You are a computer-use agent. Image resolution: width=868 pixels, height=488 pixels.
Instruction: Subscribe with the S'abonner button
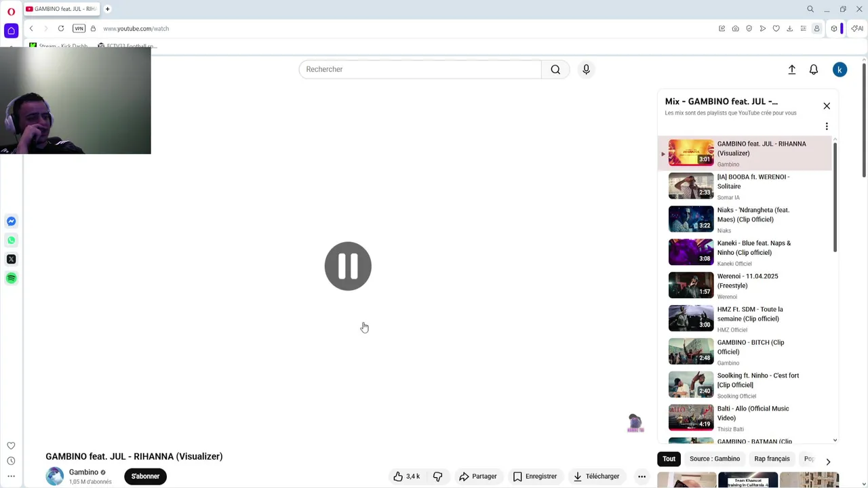pyautogui.click(x=145, y=476)
